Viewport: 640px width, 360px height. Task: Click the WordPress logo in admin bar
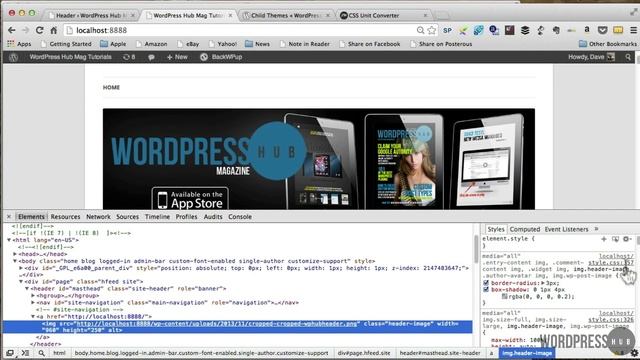[13, 57]
